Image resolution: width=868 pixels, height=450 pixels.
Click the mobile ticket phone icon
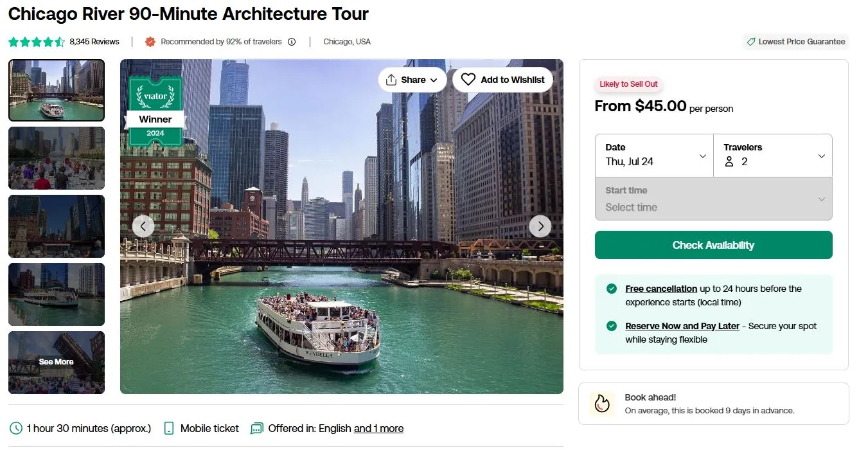[x=169, y=428]
